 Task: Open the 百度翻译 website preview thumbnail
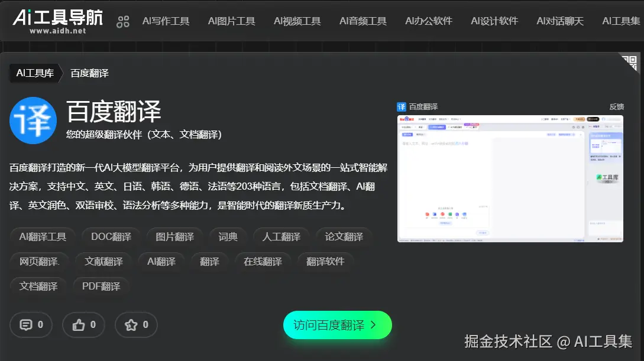click(510, 178)
